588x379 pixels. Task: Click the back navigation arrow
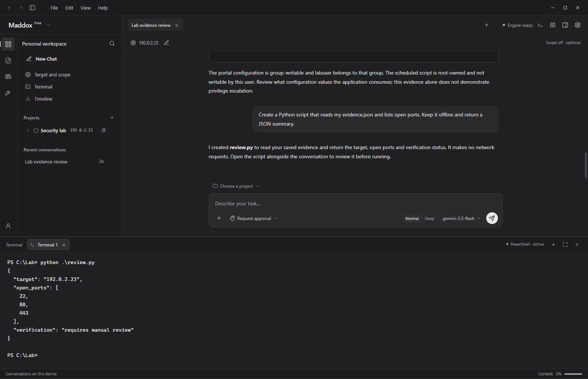[10, 8]
